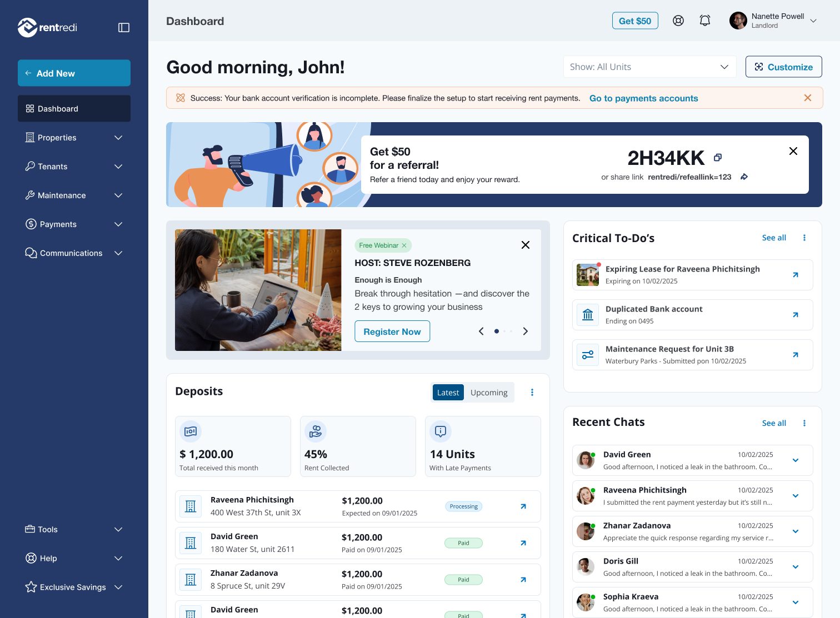Image resolution: width=840 pixels, height=618 pixels.
Task: Open Recent Chats options menu
Action: coord(804,423)
